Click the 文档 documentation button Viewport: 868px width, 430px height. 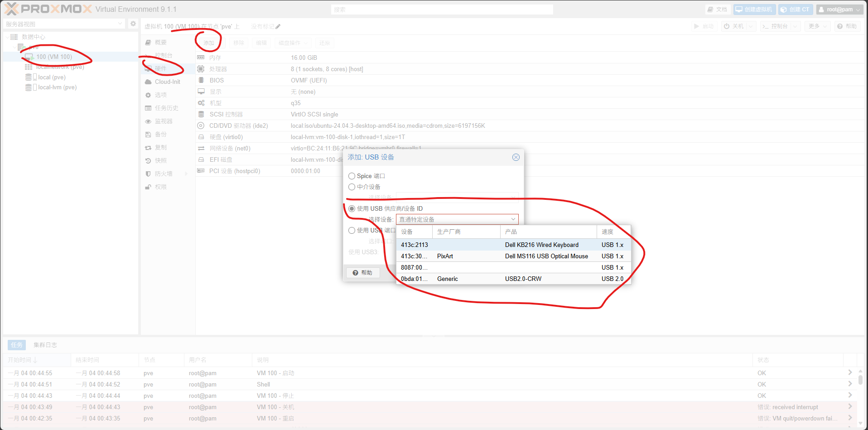click(717, 10)
